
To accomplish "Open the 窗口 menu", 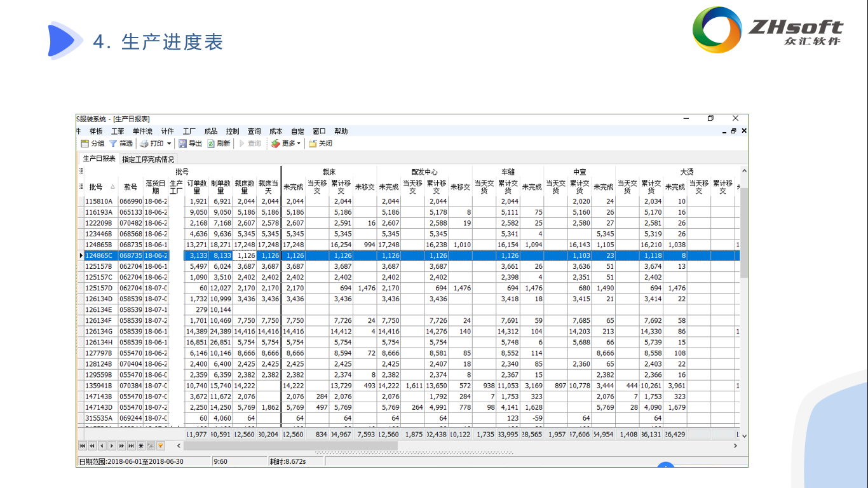I will click(x=319, y=132).
